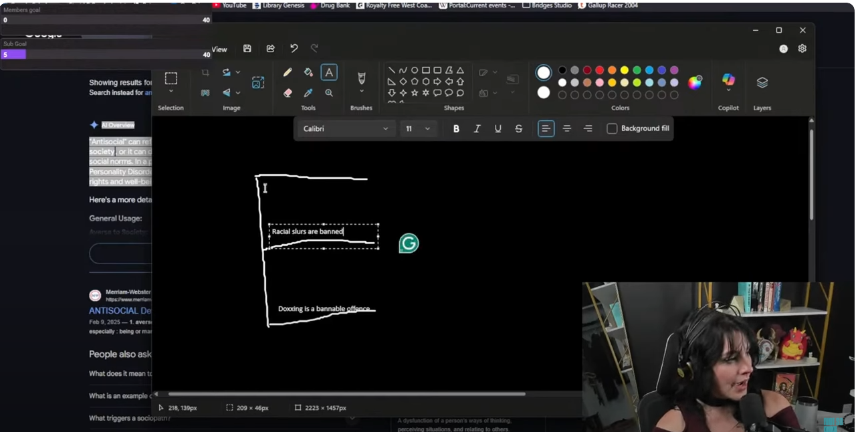This screenshot has height=432, width=868.
Task: Select the Magnifier tool
Action: click(329, 93)
